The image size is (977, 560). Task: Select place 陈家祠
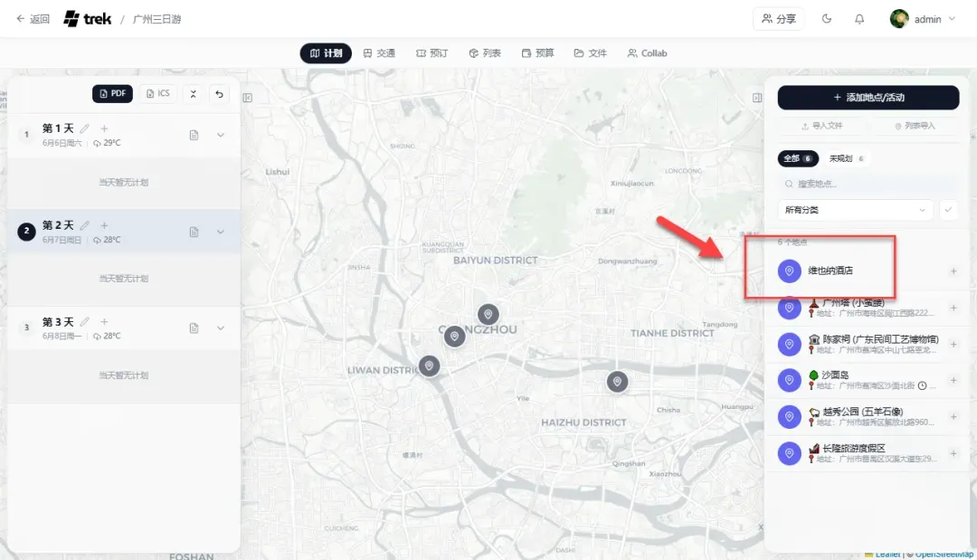tap(868, 344)
